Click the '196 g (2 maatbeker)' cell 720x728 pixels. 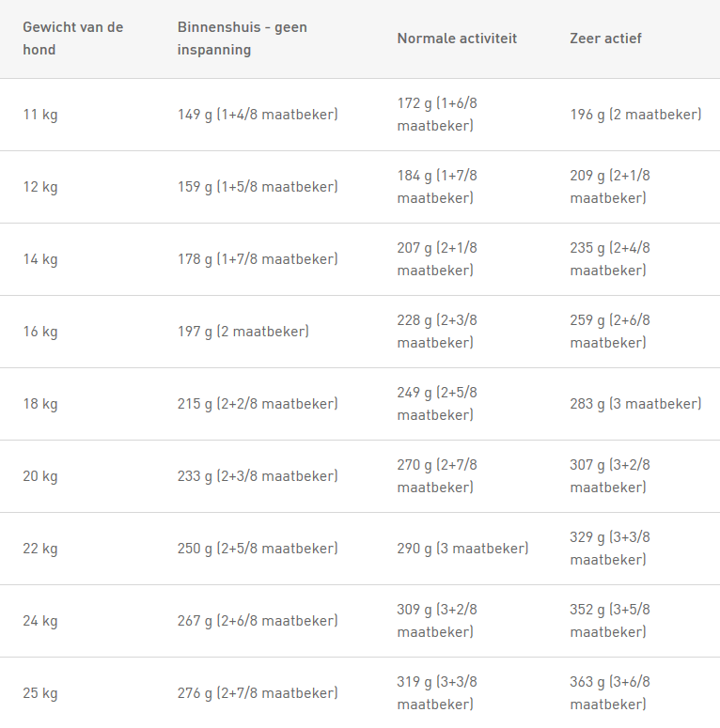click(x=635, y=115)
